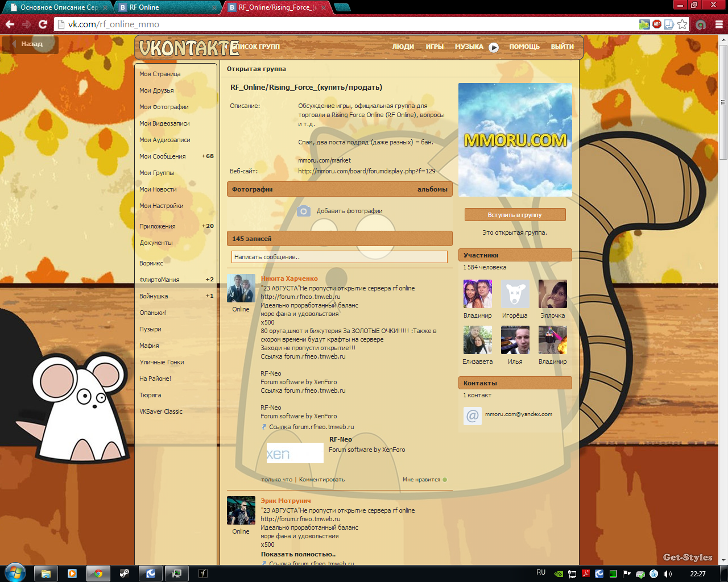Reload the page with the refresh icon
The height and width of the screenshot is (582, 728).
click(43, 24)
